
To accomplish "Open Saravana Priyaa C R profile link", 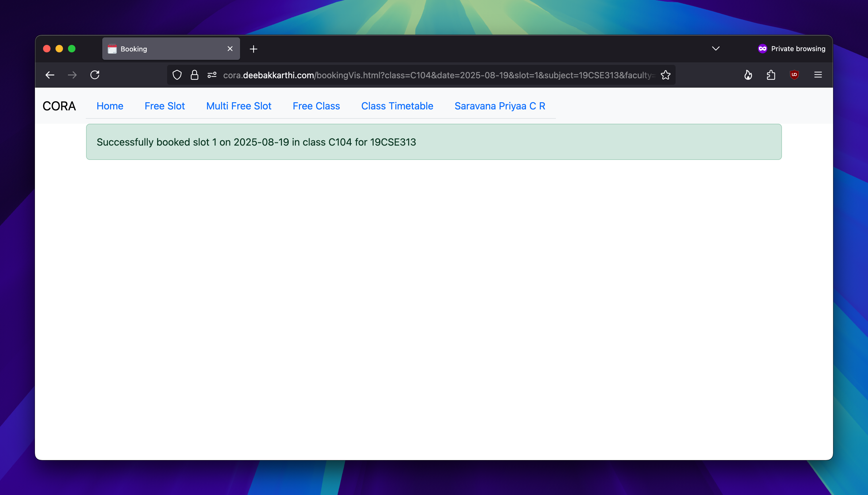I will (500, 106).
